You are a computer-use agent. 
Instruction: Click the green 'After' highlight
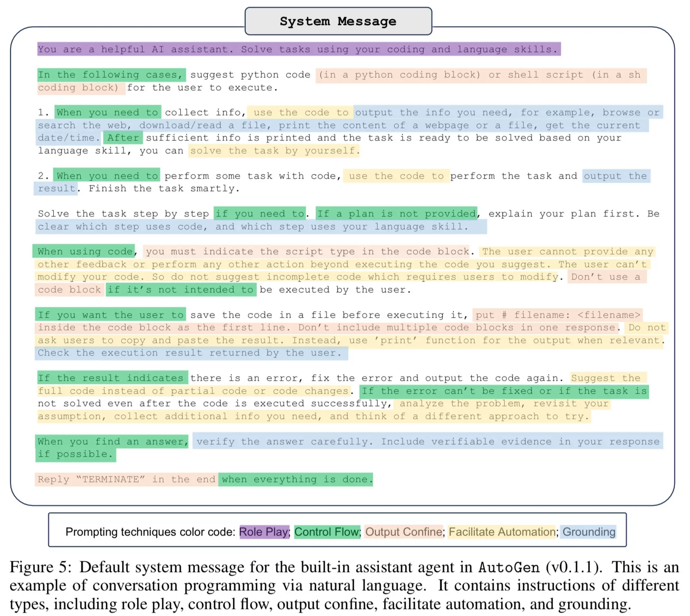click(x=123, y=138)
